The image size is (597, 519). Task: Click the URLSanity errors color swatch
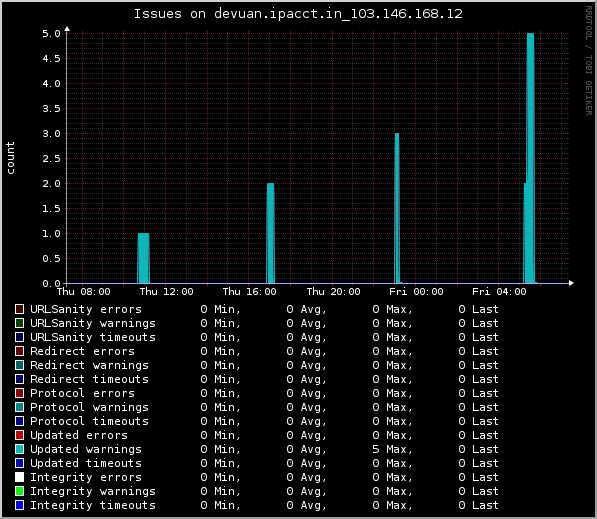click(19, 309)
